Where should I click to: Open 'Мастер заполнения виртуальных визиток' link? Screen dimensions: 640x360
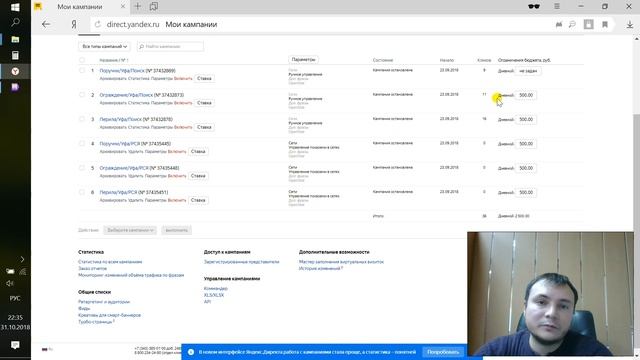coord(341,262)
